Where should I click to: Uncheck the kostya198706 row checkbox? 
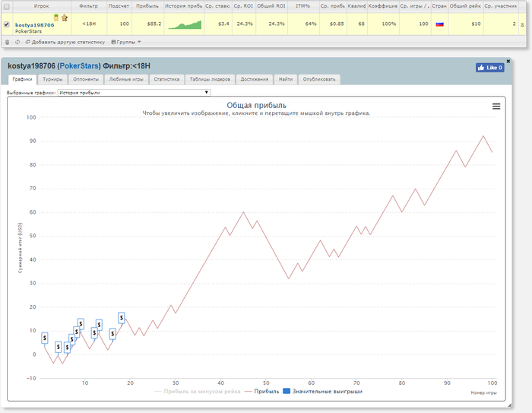pos(6,24)
